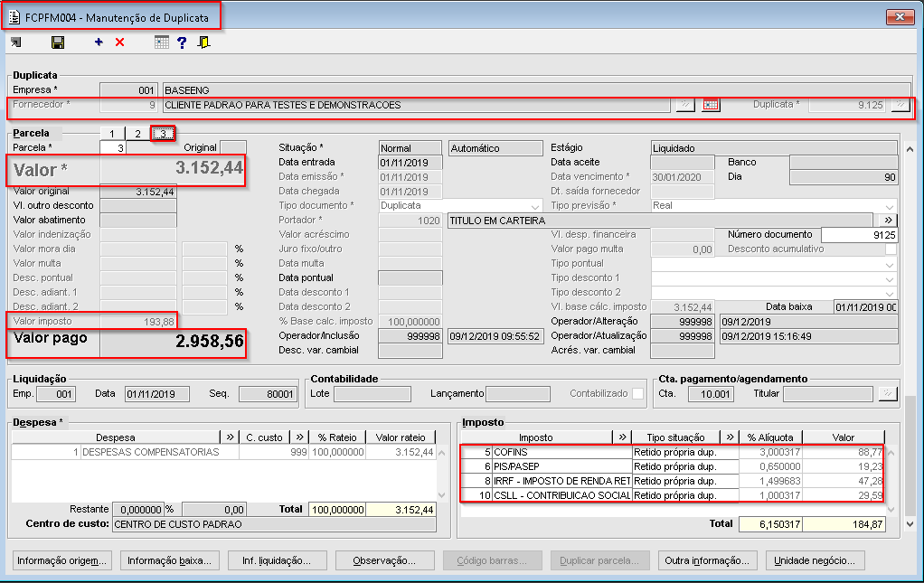Click the TITULO EM CARTEIRA portador text
924x583 pixels.
(x=497, y=221)
